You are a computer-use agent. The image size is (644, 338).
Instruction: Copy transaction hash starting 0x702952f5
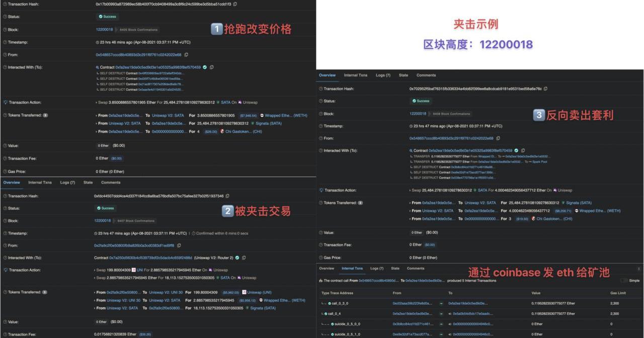pyautogui.click(x=545, y=89)
